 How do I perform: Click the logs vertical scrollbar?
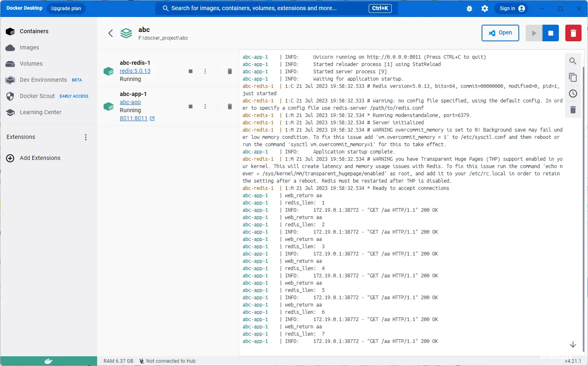583,209
